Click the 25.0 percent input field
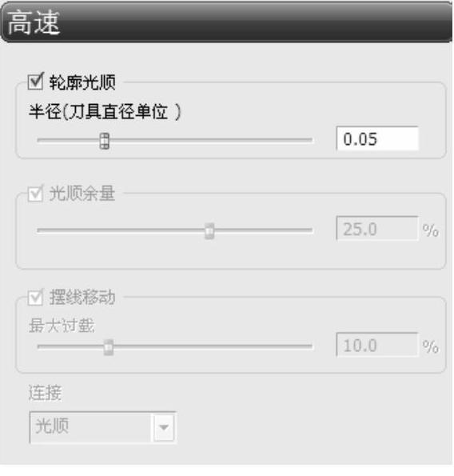 pos(377,228)
